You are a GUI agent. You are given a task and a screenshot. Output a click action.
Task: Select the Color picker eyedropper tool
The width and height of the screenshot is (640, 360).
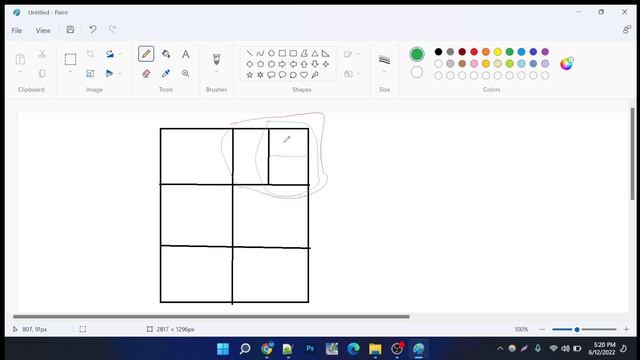166,73
